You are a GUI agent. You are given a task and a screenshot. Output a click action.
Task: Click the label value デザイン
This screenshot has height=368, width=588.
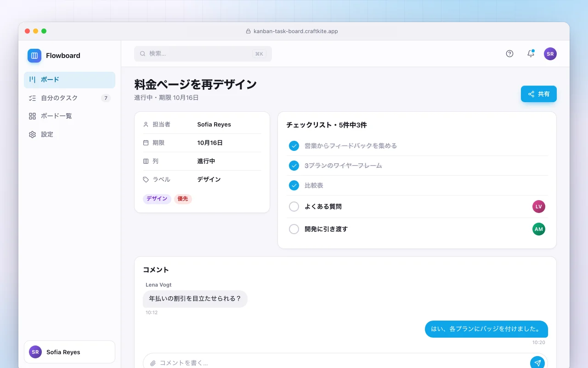[x=209, y=180]
